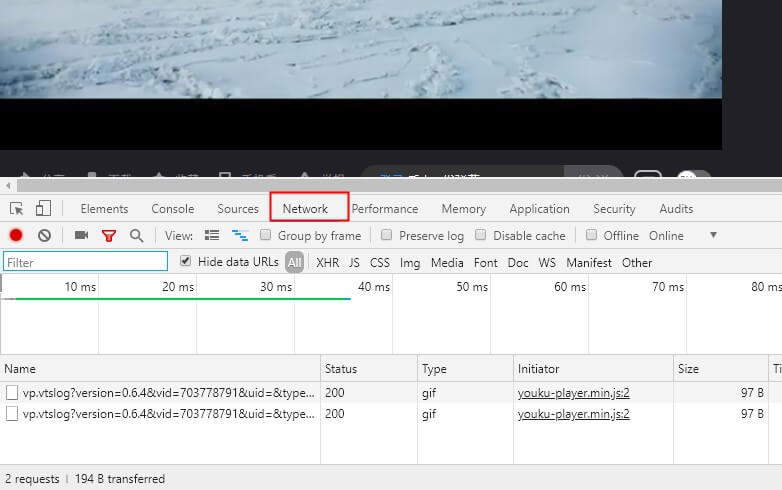The width and height of the screenshot is (782, 490).
Task: Select the second vp.vtslog request name
Action: (x=169, y=414)
